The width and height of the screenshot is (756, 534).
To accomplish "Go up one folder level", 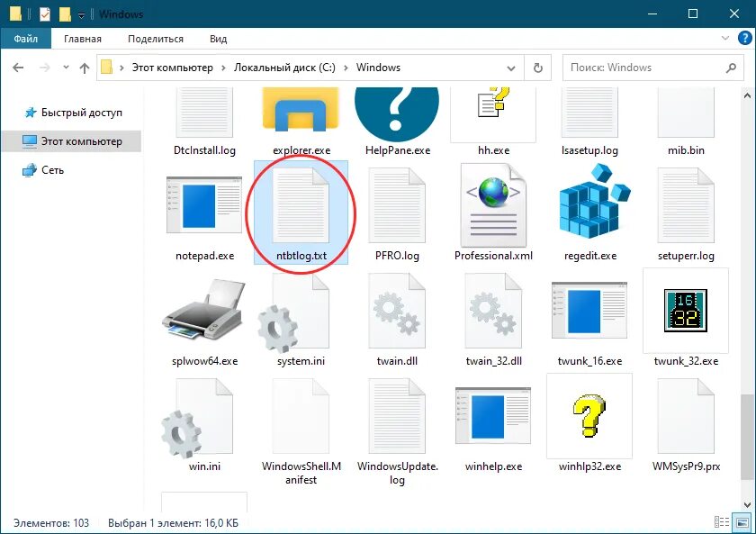I will click(85, 68).
